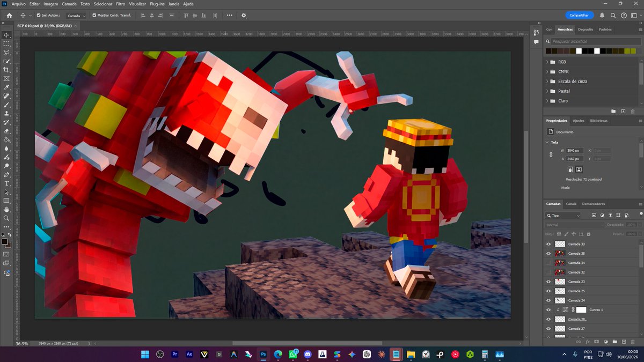Open the Filtro menu

(x=121, y=4)
